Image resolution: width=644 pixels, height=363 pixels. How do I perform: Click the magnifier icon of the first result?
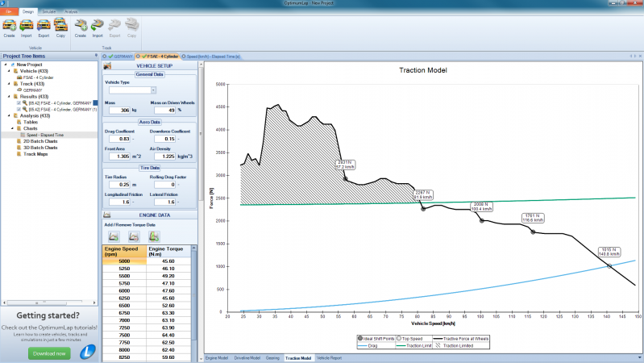tap(25, 102)
